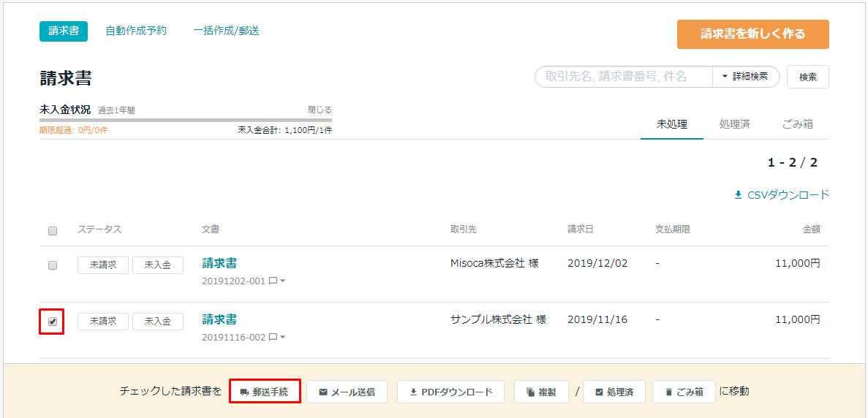Click the date 2019/11/16

597,319
